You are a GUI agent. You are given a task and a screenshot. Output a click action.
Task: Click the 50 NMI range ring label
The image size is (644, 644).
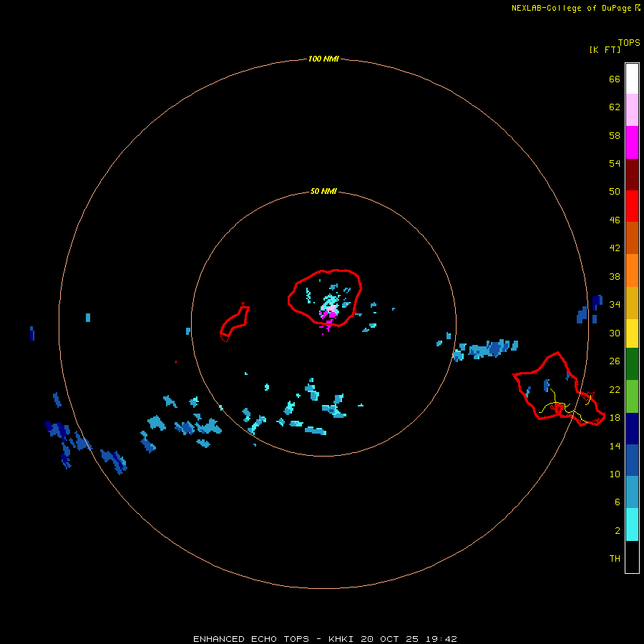323,191
